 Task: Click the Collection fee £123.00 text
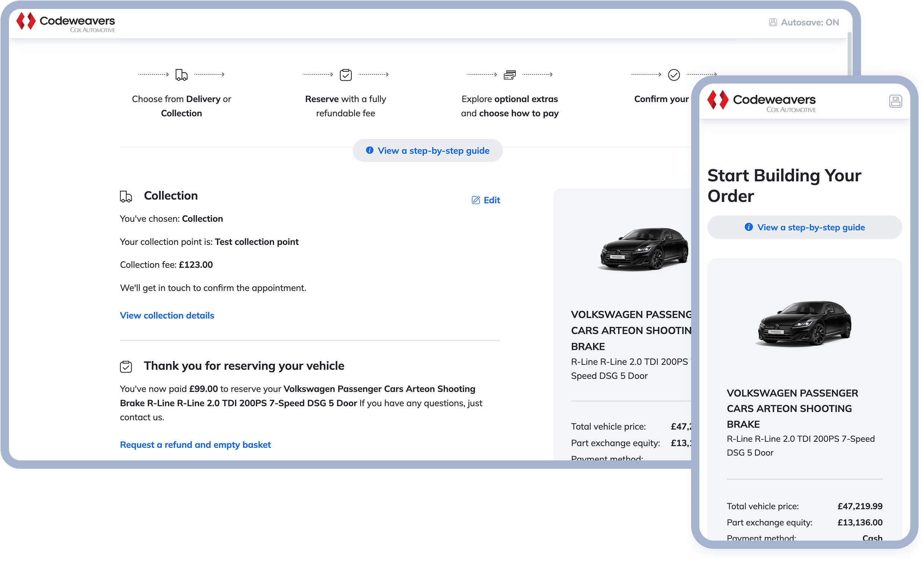(166, 265)
